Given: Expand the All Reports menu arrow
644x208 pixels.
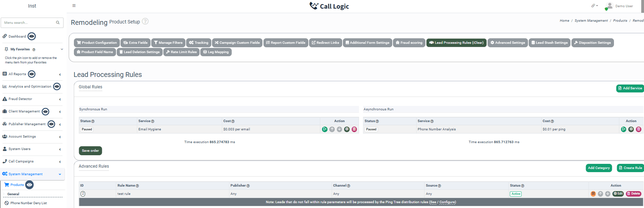Looking at the screenshot, I should (x=60, y=75).
